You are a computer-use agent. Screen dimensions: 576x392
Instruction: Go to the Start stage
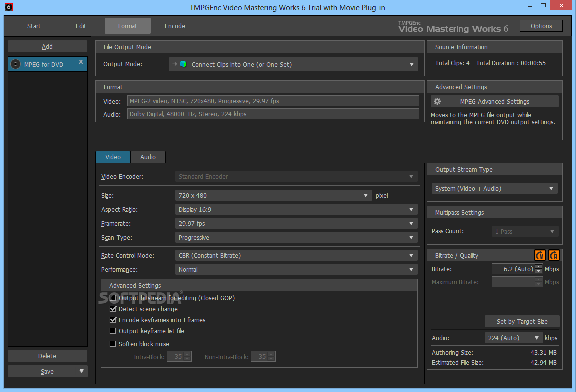point(34,26)
